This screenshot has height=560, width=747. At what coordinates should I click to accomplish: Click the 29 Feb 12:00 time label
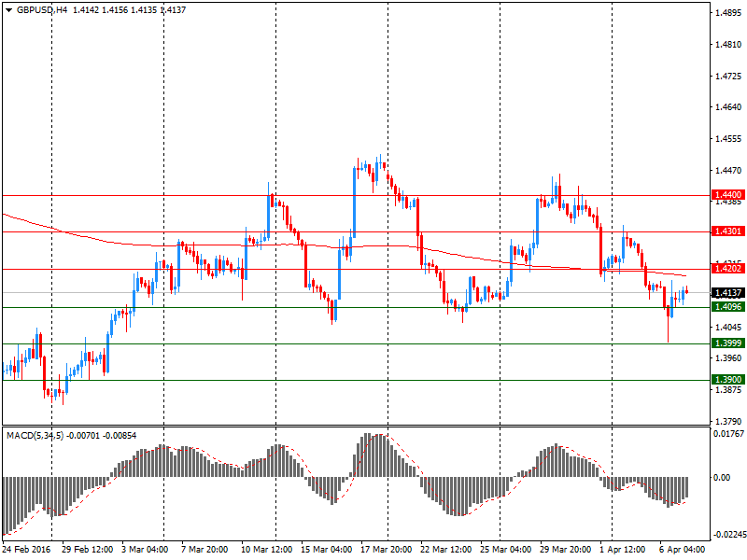87,550
